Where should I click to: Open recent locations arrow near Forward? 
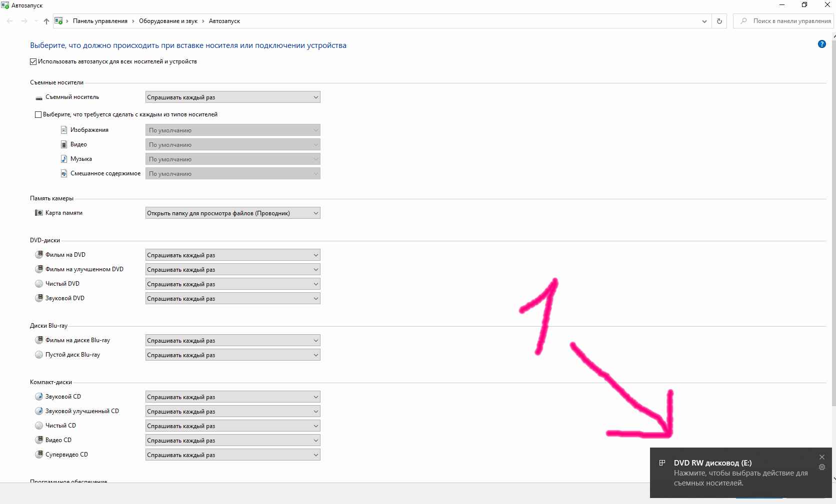pyautogui.click(x=35, y=21)
